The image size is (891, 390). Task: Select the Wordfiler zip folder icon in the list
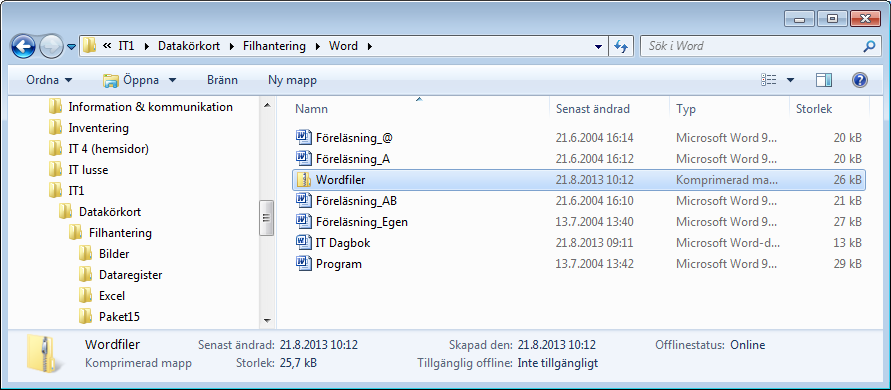pos(304,180)
